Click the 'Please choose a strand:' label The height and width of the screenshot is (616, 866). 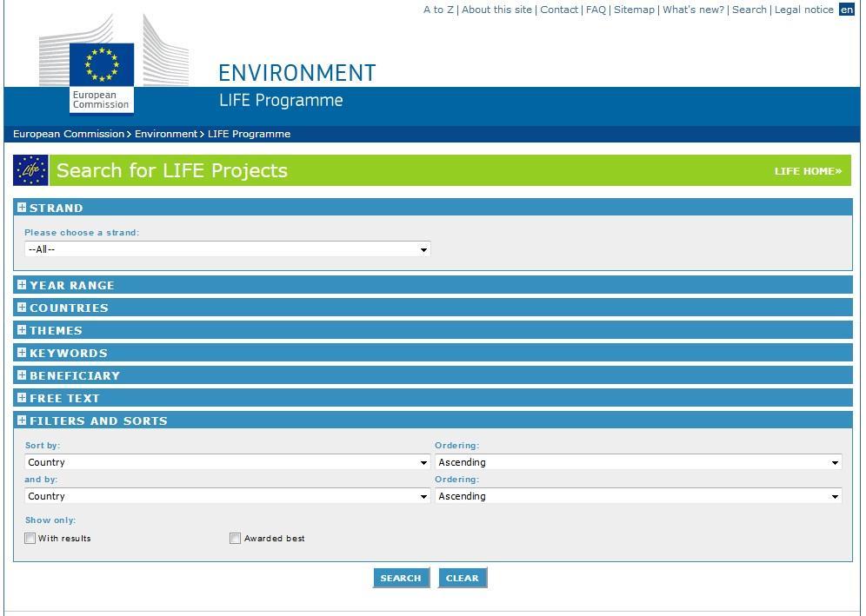click(x=82, y=232)
